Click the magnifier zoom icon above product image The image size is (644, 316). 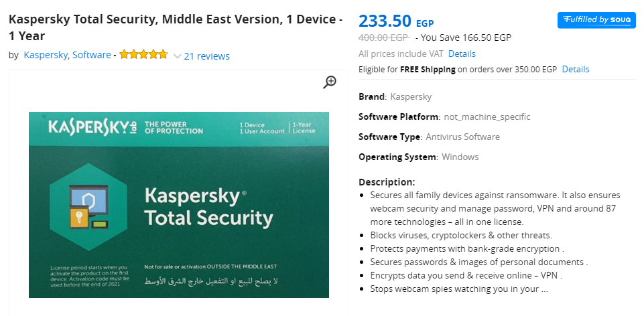point(330,82)
